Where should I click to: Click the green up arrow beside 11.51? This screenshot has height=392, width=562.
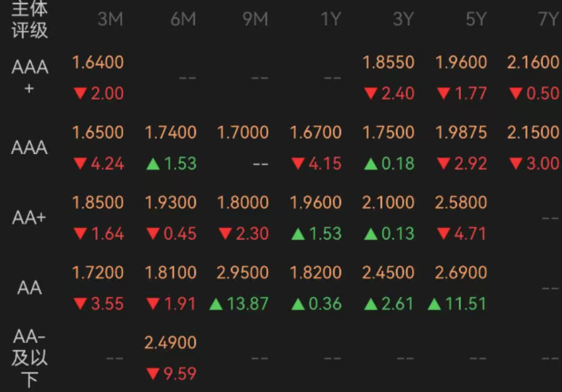pyautogui.click(x=434, y=305)
